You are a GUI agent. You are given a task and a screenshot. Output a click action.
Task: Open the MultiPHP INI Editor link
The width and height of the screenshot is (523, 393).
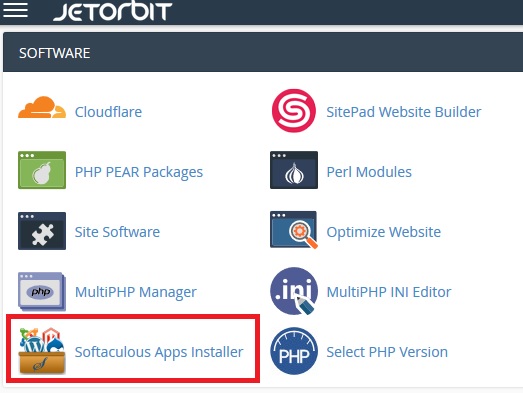point(389,292)
